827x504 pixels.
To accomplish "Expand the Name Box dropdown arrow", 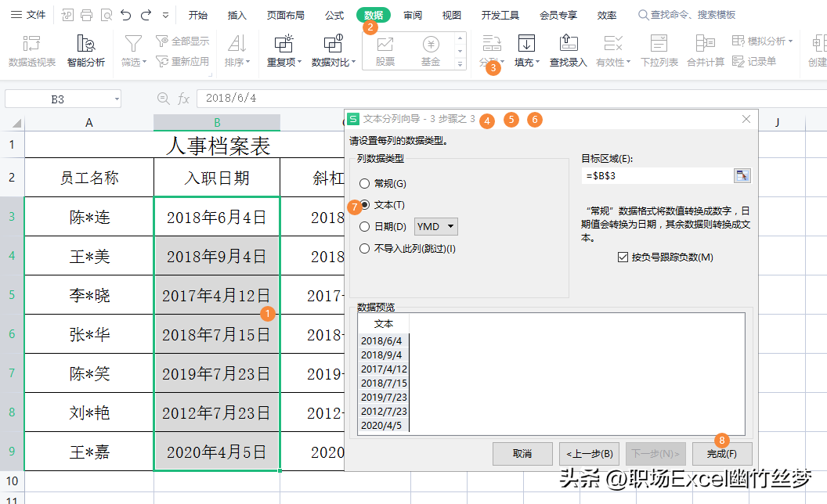I will tap(117, 99).
